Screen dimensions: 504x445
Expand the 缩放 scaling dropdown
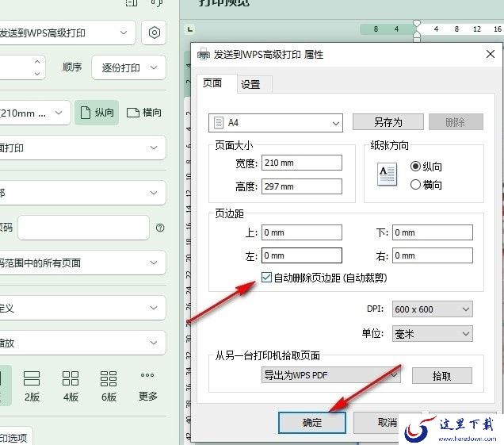(x=82, y=343)
